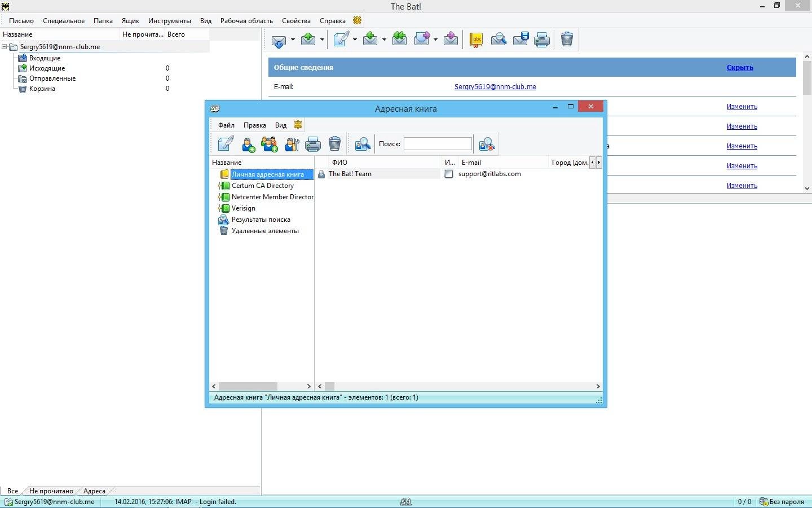The image size is (812, 508).
Task: Switch to the Все tab
Action: [12, 491]
